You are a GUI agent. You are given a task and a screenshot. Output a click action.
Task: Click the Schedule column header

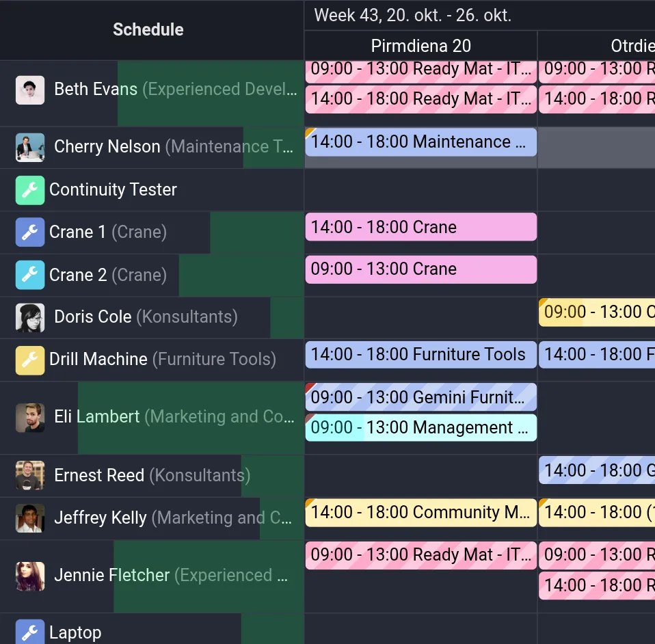[148, 29]
